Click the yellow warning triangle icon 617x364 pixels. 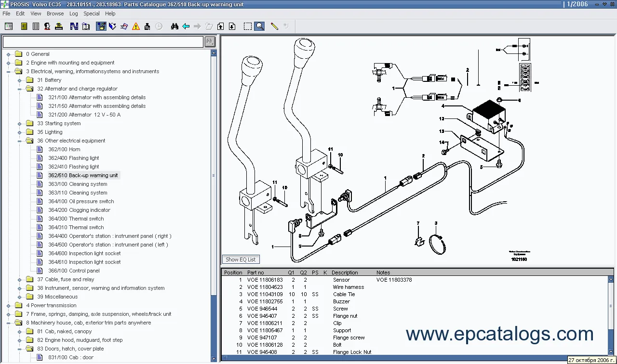(x=136, y=26)
